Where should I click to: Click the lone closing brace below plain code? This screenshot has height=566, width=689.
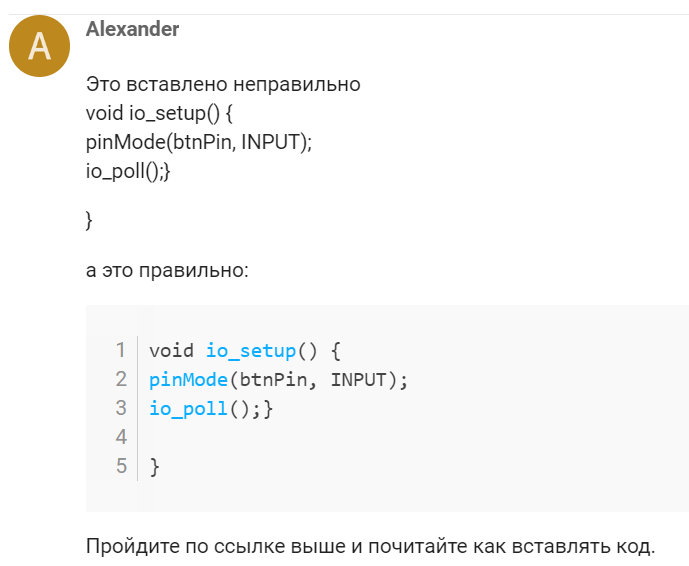point(89,220)
